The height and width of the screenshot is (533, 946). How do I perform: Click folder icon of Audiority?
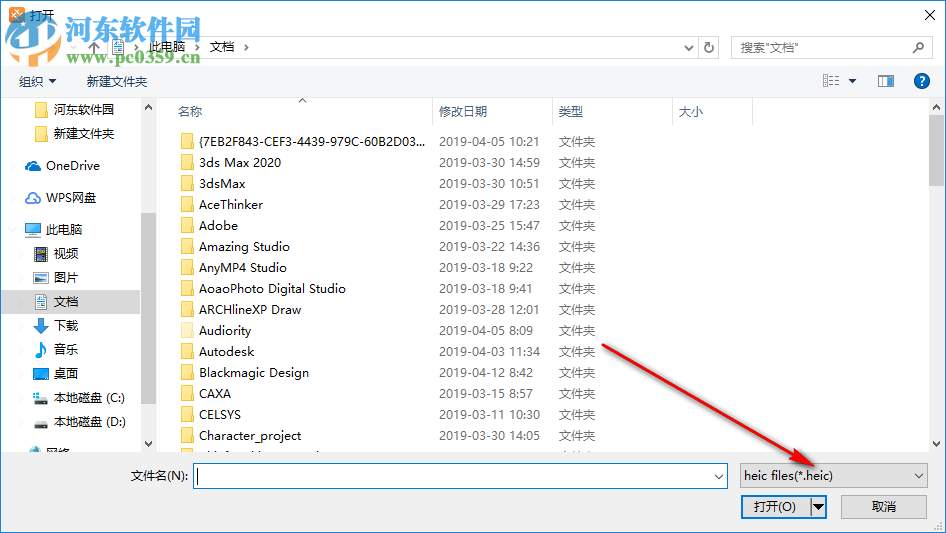click(x=187, y=331)
